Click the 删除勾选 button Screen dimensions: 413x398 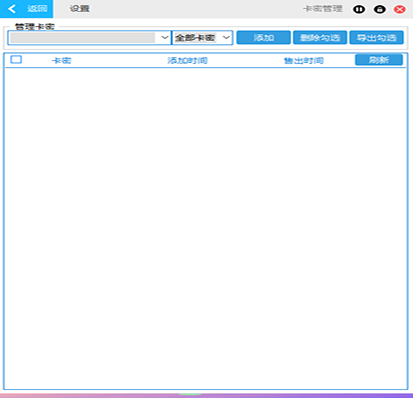pyautogui.click(x=320, y=38)
